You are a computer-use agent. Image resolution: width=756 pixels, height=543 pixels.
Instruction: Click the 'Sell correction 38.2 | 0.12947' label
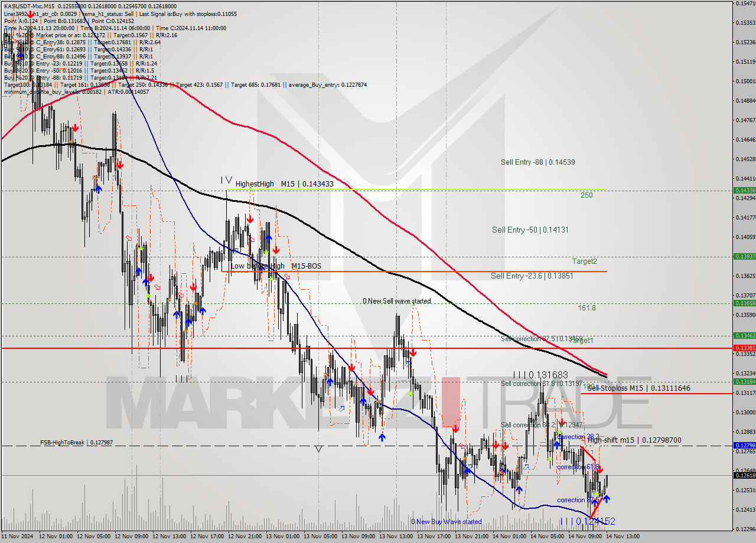[542, 425]
